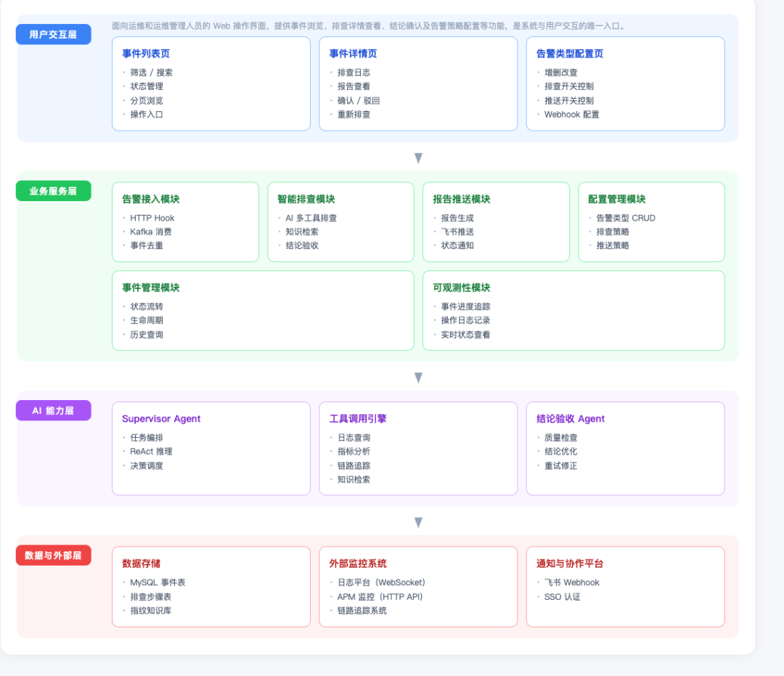Select the 数据存储 card title
Screen dimensions: 784x676
[x=141, y=563]
